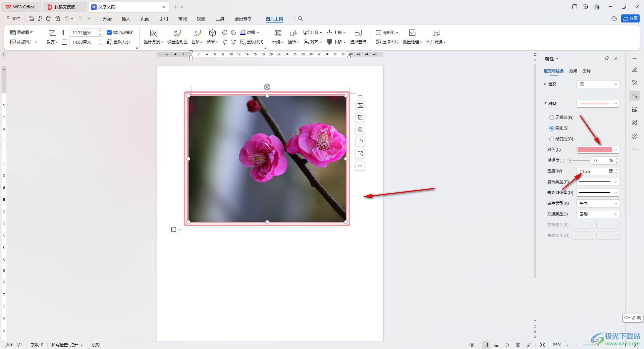Open the 端点类型 cap type dropdown
Viewport: 644px width, 349px height.
click(598, 203)
